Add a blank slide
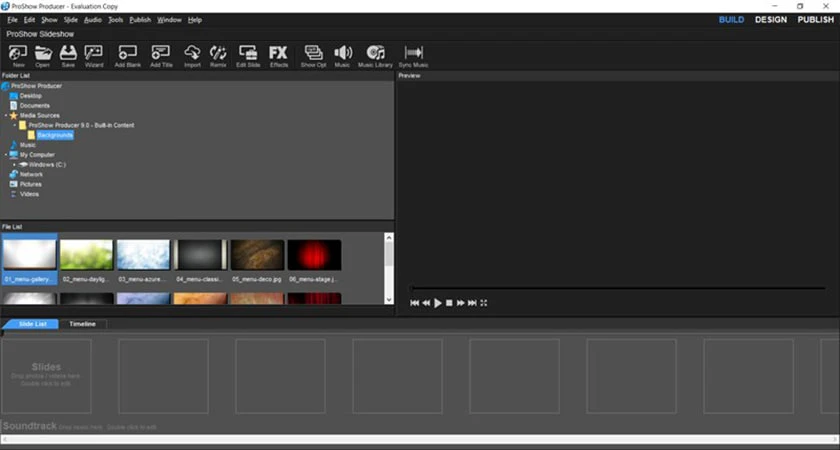Image resolution: width=840 pixels, height=450 pixels. [x=128, y=56]
